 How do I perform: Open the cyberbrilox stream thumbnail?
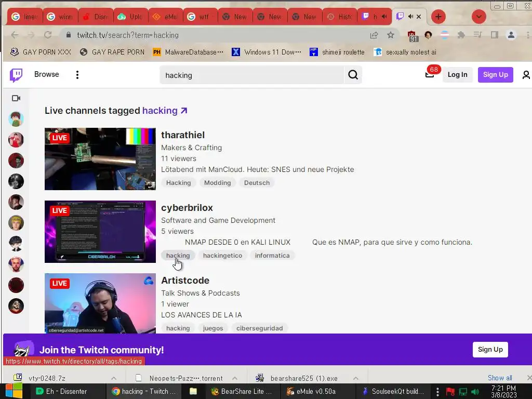click(100, 232)
